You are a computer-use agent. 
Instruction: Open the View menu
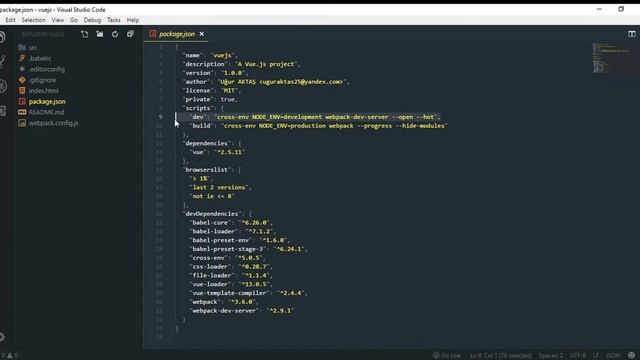58,20
